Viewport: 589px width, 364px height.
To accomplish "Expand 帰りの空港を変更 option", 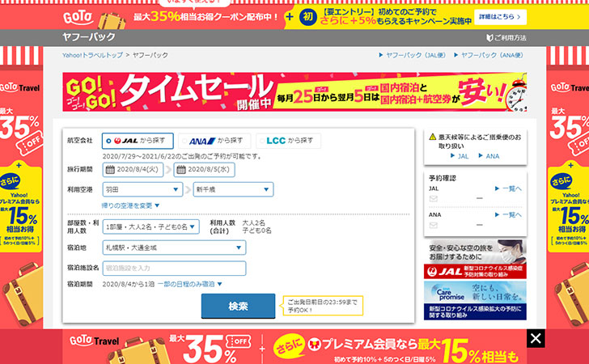I will (130, 205).
